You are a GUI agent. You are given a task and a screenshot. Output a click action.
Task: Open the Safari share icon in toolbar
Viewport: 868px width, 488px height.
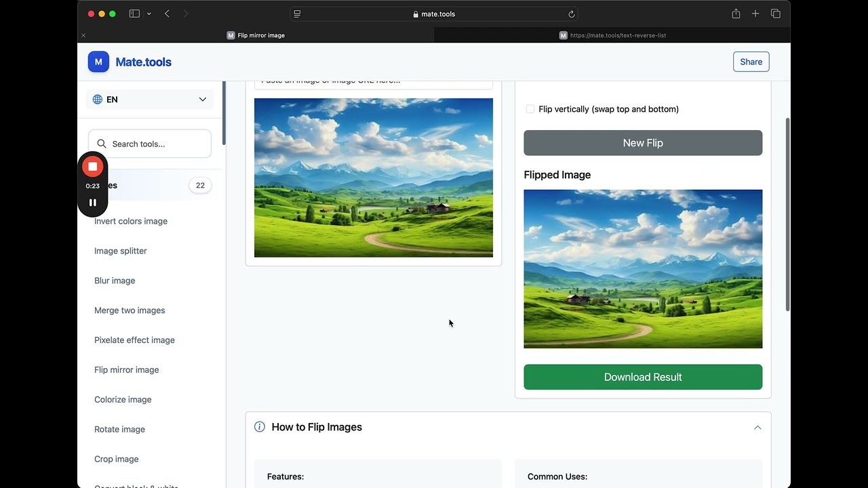tap(736, 14)
